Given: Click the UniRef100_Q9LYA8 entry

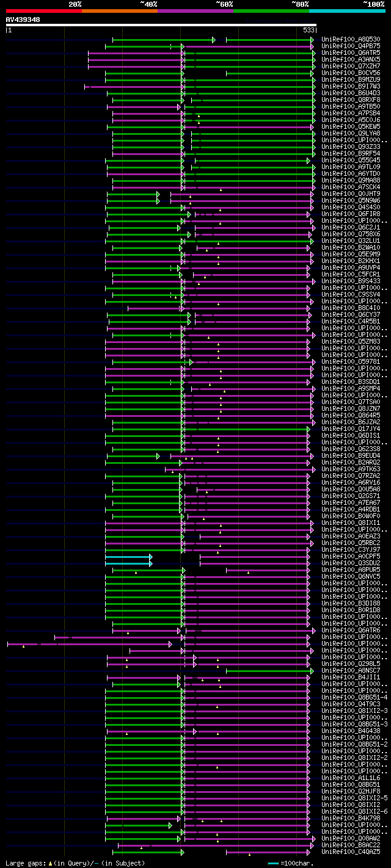Looking at the screenshot, I should [x=351, y=134].
